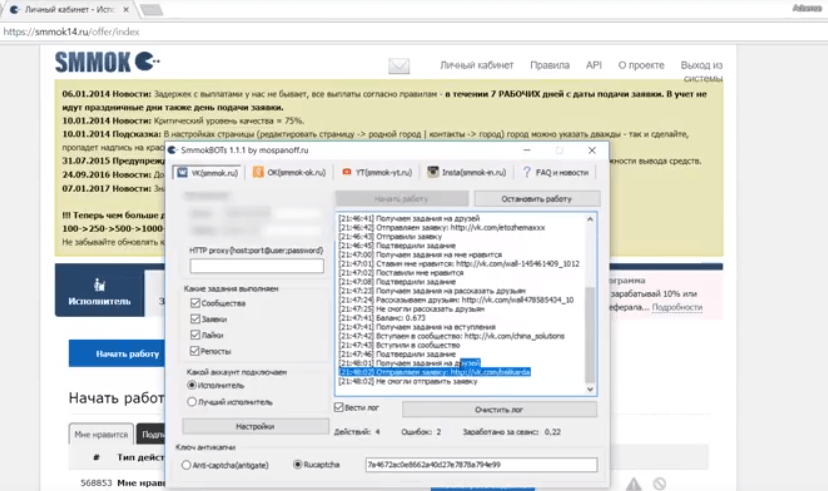Click log line 'Баланс: 0.673'
Image resolution: width=828 pixels, height=491 pixels.
click(382, 318)
